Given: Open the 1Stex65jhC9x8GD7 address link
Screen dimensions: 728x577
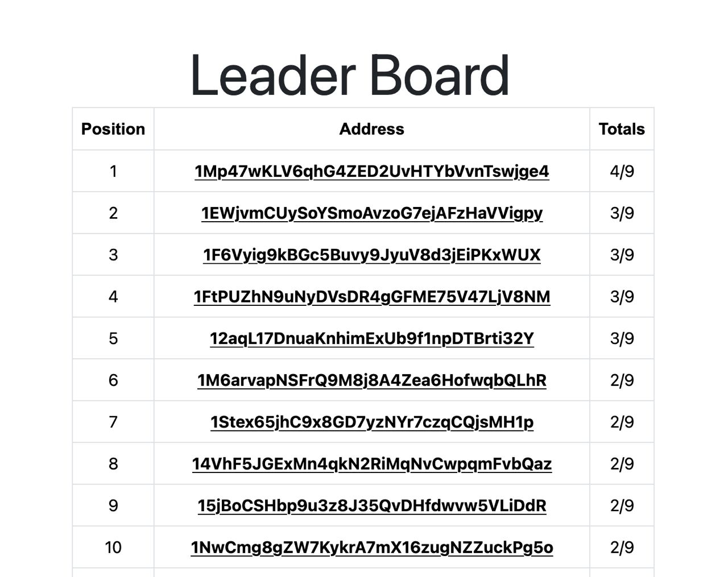Looking at the screenshot, I should [x=371, y=422].
